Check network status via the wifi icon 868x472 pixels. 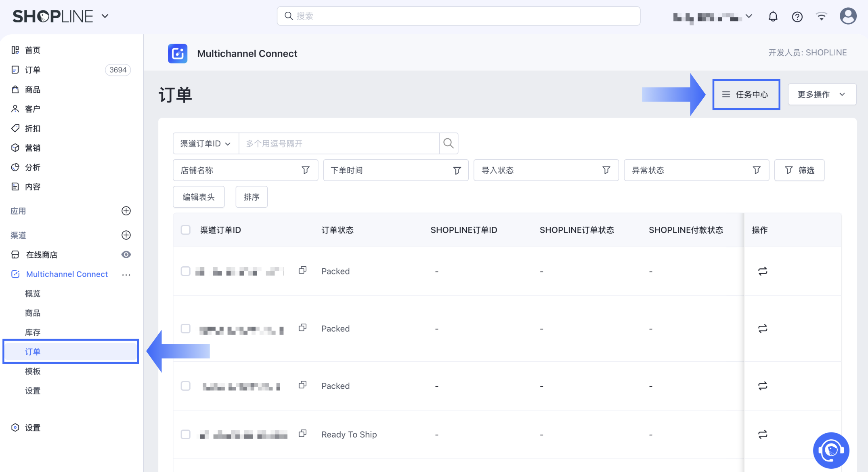click(822, 16)
